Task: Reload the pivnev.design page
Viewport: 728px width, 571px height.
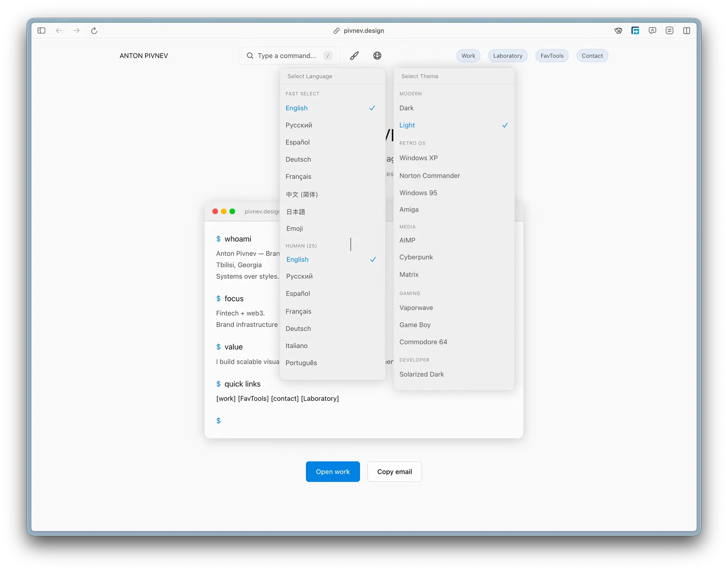Action: pos(94,30)
